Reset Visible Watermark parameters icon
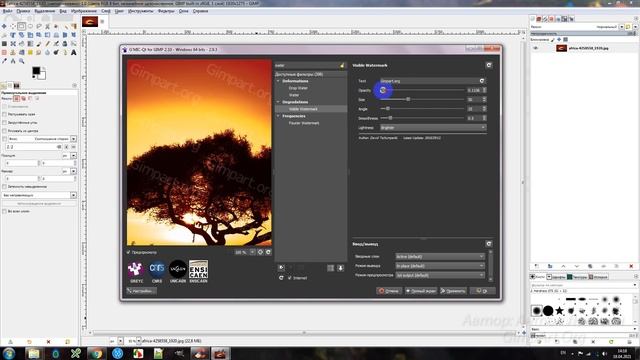This screenshot has height=360, width=640. point(489,65)
